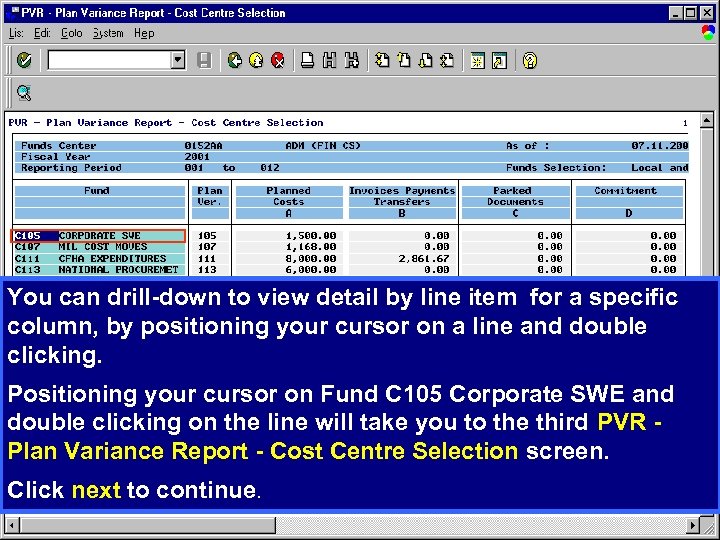
Task: Click the SAP colored logo icon at top right
Action: pos(708,33)
